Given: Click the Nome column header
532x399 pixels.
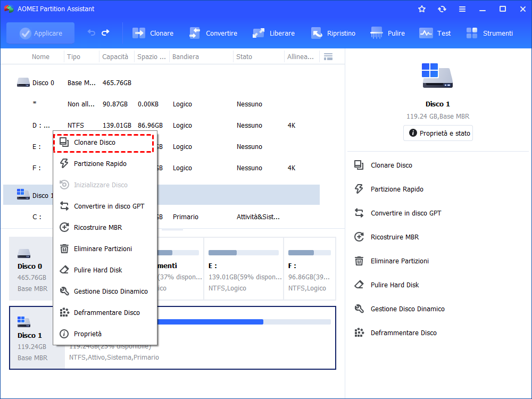Looking at the screenshot, I should [x=40, y=57].
